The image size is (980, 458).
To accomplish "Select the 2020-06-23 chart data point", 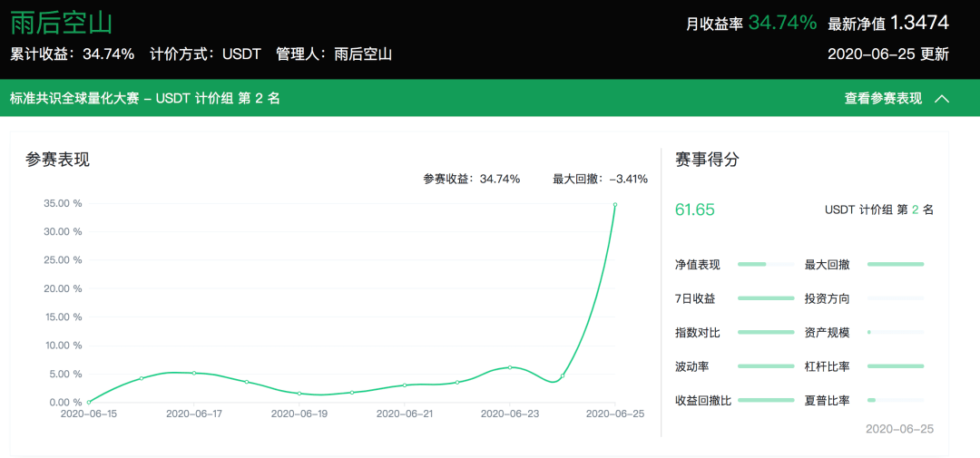I will tap(510, 367).
